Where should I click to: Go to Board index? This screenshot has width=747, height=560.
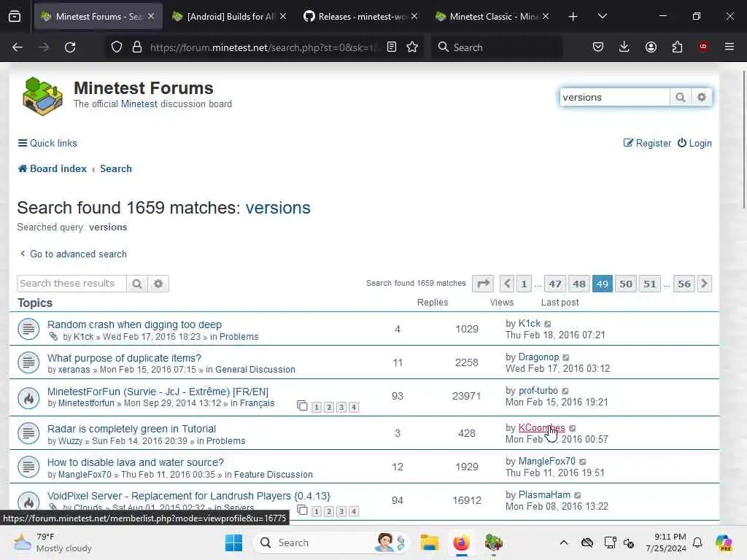click(x=53, y=169)
